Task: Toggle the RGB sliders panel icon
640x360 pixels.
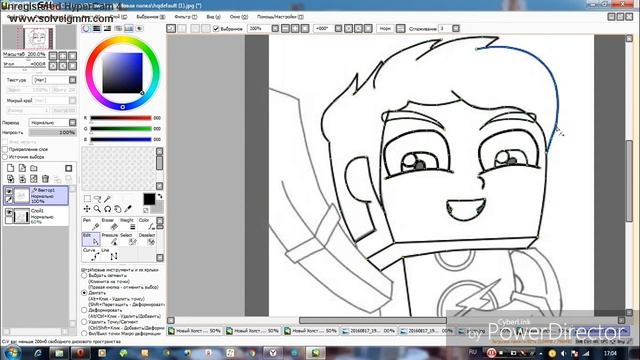Action: pyautogui.click(x=97, y=29)
